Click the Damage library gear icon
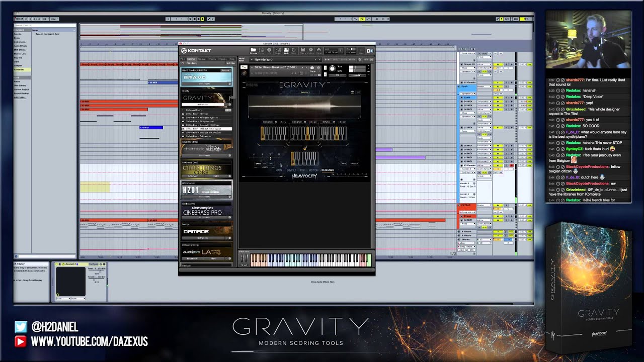This screenshot has height=362, width=644. [x=229, y=238]
